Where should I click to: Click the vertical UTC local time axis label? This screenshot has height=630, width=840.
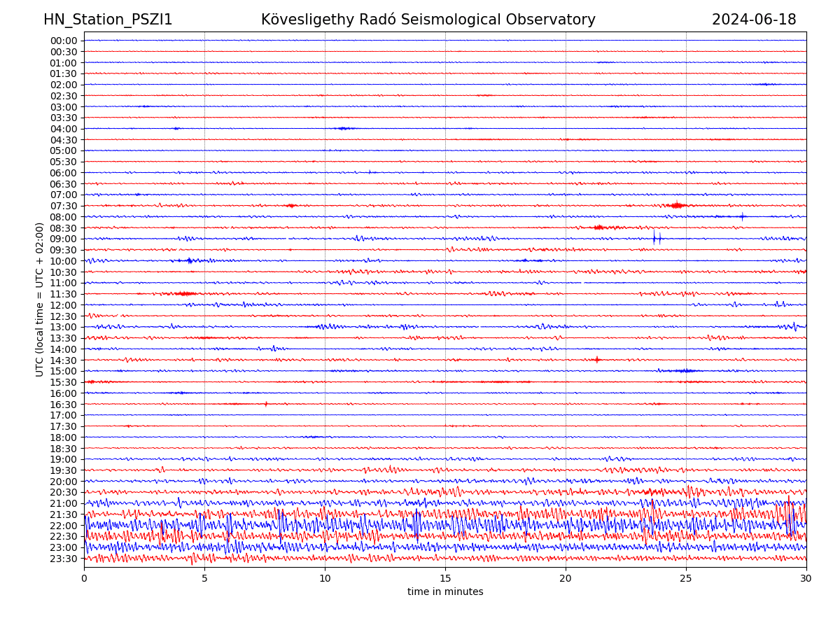(x=40, y=299)
